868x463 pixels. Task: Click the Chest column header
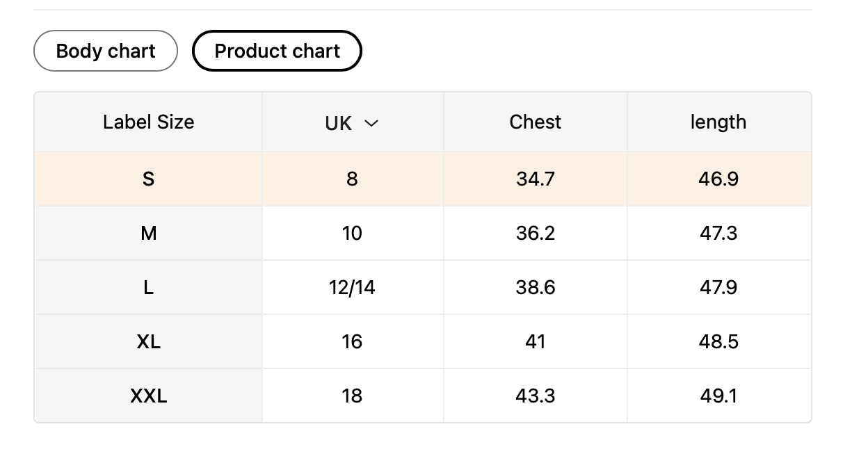pyautogui.click(x=535, y=122)
